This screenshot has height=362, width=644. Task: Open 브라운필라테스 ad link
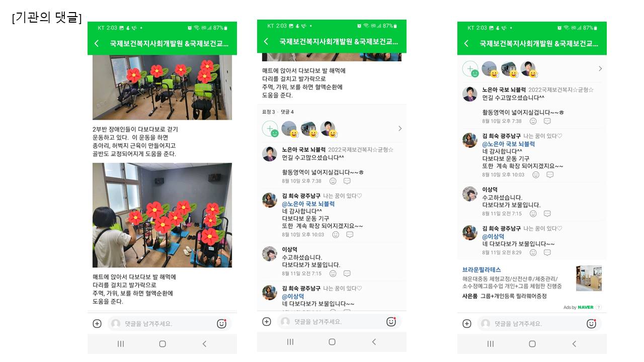tap(481, 270)
